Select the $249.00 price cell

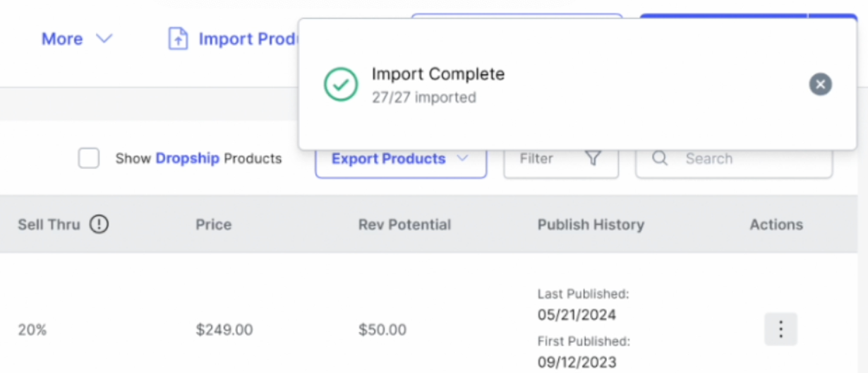(x=224, y=330)
